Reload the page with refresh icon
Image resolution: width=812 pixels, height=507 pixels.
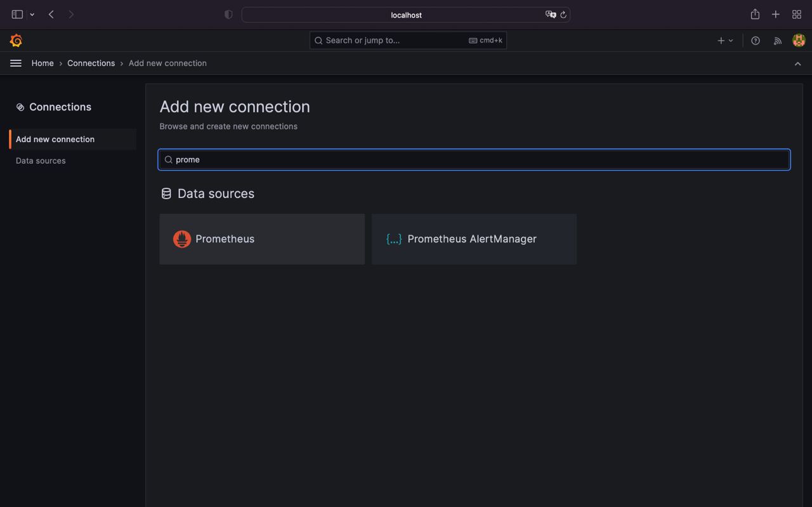point(563,15)
